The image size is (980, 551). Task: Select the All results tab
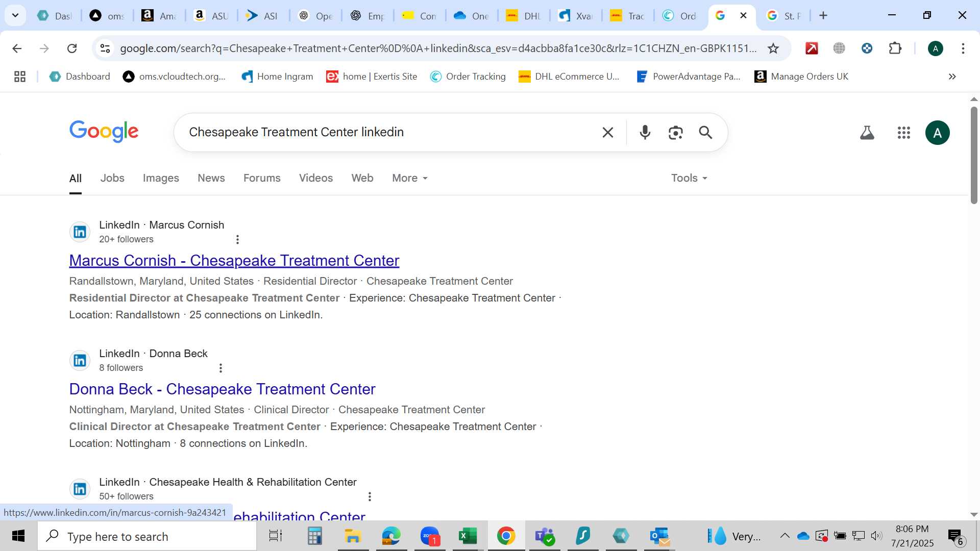click(x=76, y=178)
